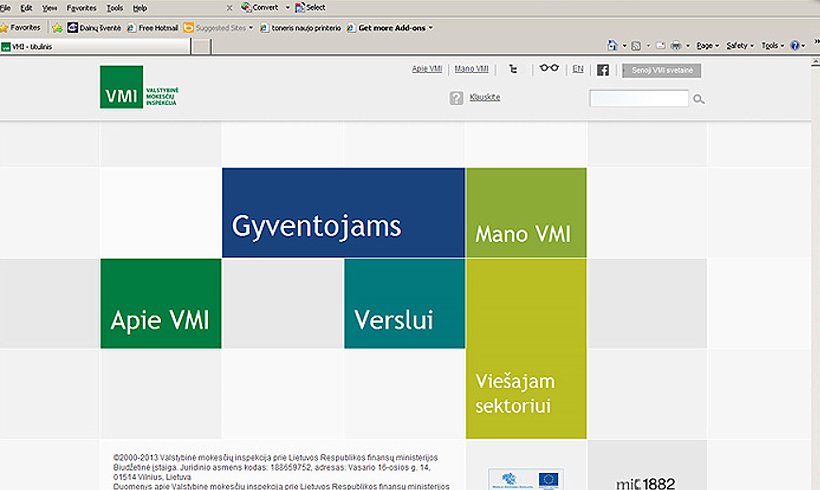Open the Print dropdown arrow
The image size is (820, 490).
click(688, 46)
